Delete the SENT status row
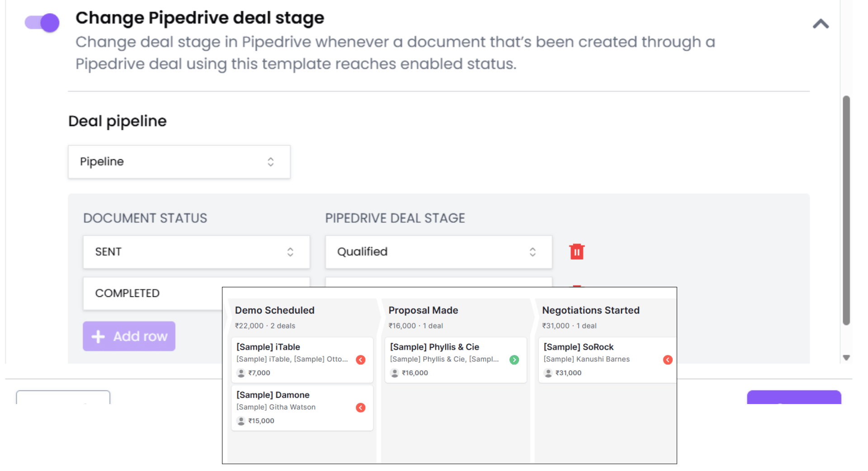The image size is (868, 471). (x=576, y=252)
